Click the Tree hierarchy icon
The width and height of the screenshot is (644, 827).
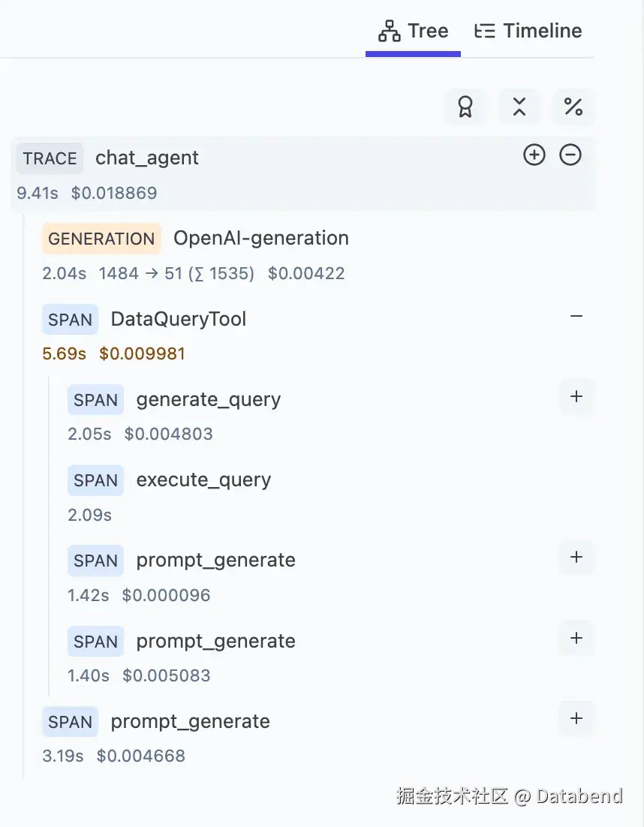tap(389, 32)
